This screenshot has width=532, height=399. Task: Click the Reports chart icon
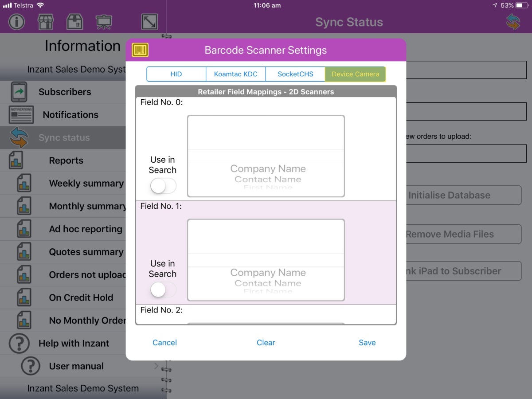click(x=16, y=160)
